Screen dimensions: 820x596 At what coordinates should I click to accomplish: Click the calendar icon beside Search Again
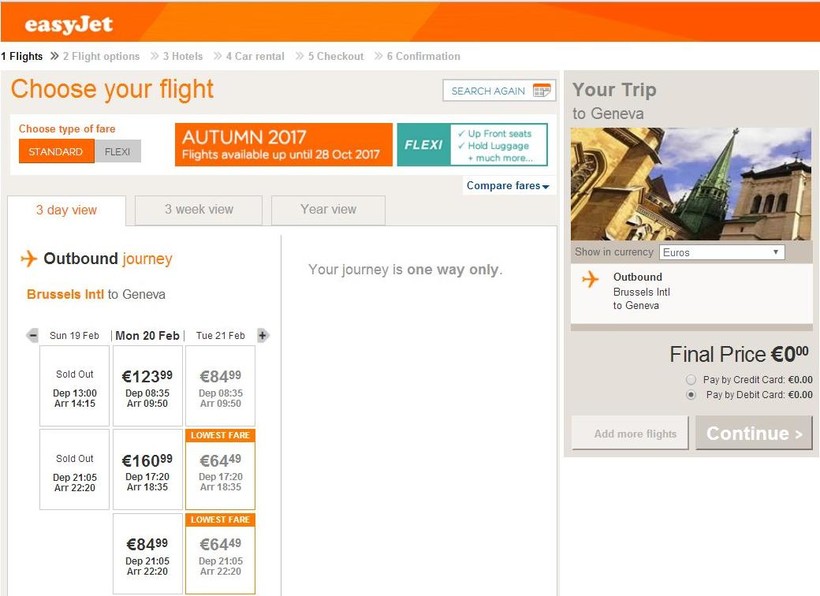click(542, 91)
